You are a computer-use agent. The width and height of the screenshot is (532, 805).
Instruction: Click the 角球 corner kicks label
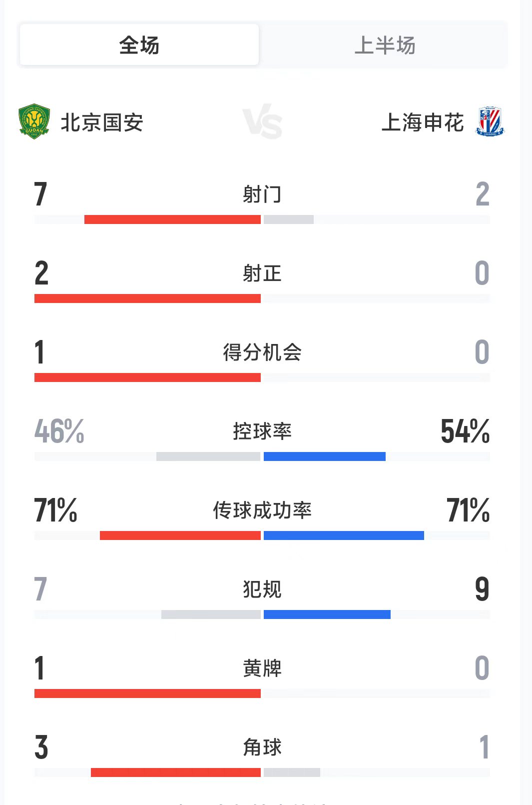[x=262, y=747]
